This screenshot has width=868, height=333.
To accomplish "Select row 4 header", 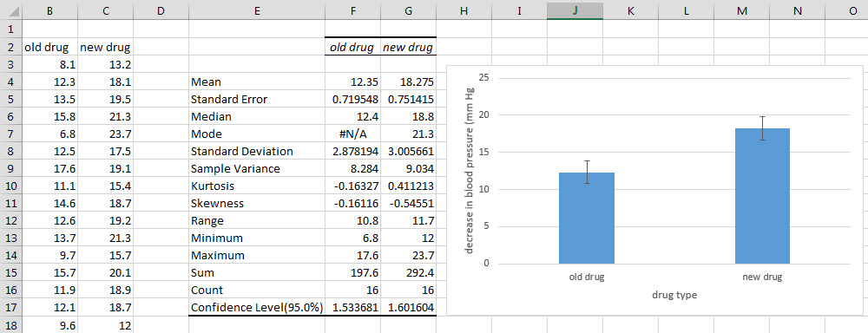I will pos(10,82).
